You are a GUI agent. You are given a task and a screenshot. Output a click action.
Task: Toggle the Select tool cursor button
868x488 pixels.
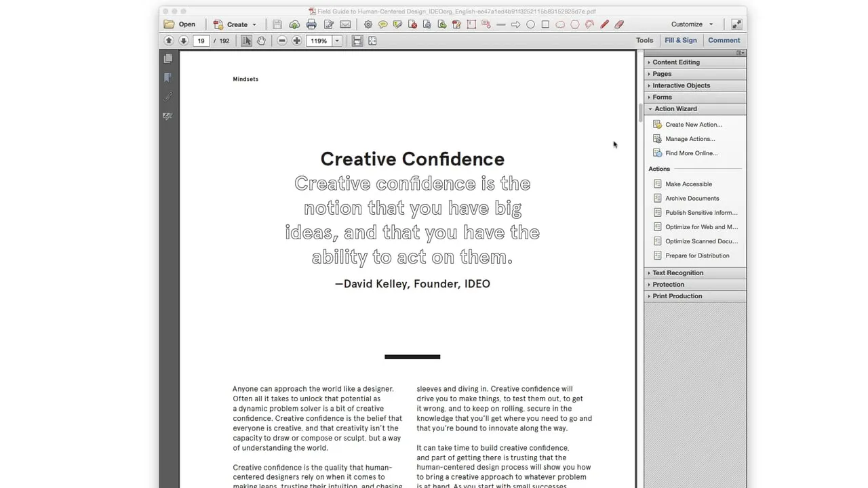247,41
